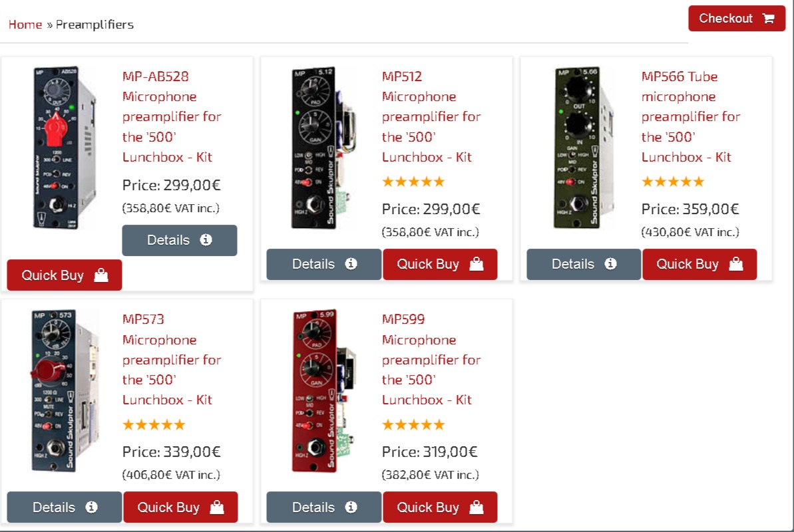The width and height of the screenshot is (794, 532).
Task: Click the Checkout button
Action: (735, 18)
